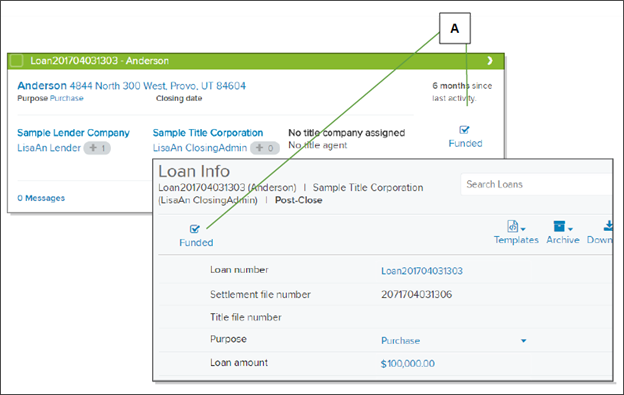Click the 6 months since last activity text
Image resolution: width=624 pixels, height=395 pixels.
(462, 92)
